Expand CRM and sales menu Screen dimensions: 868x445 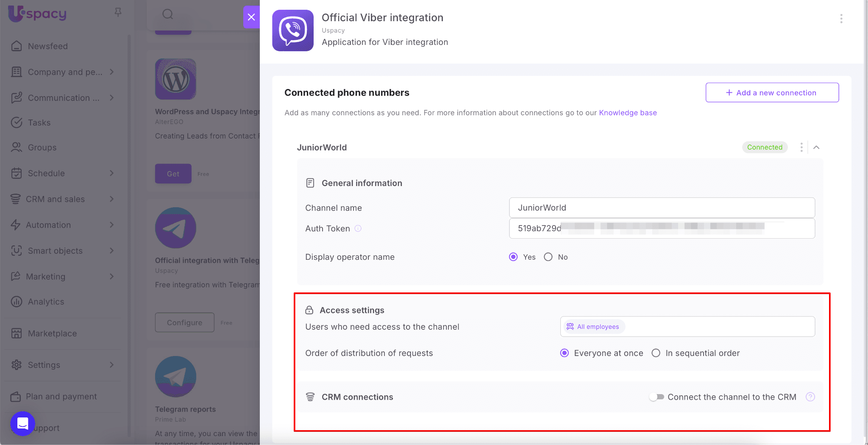111,199
